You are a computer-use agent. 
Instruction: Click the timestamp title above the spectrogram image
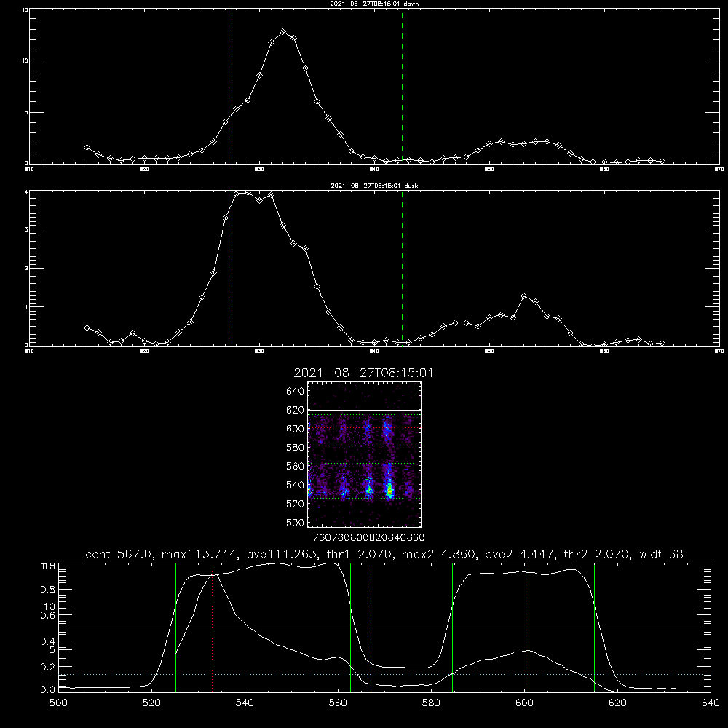(x=363, y=373)
